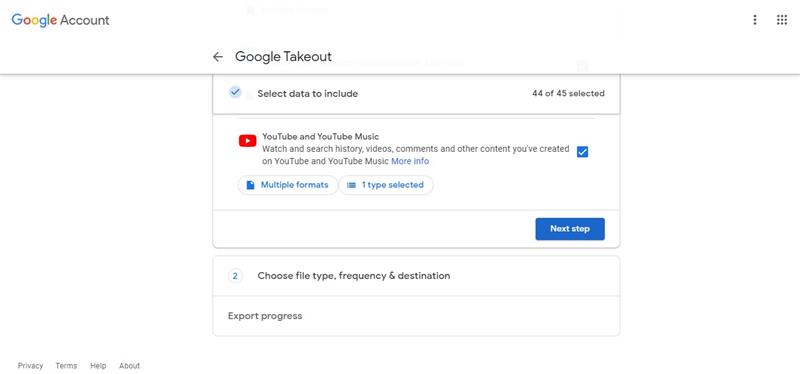Open the Multiple formats options
Viewport: 800px width, 374px height.
point(287,185)
